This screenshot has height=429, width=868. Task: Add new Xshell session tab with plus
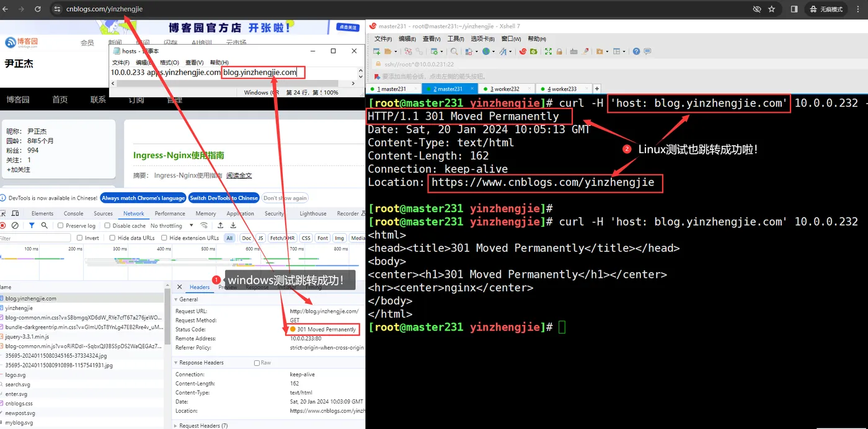[x=597, y=89]
